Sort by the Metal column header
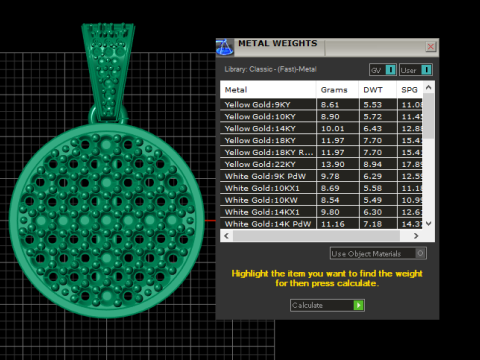The height and width of the screenshot is (360, 480). [268, 90]
